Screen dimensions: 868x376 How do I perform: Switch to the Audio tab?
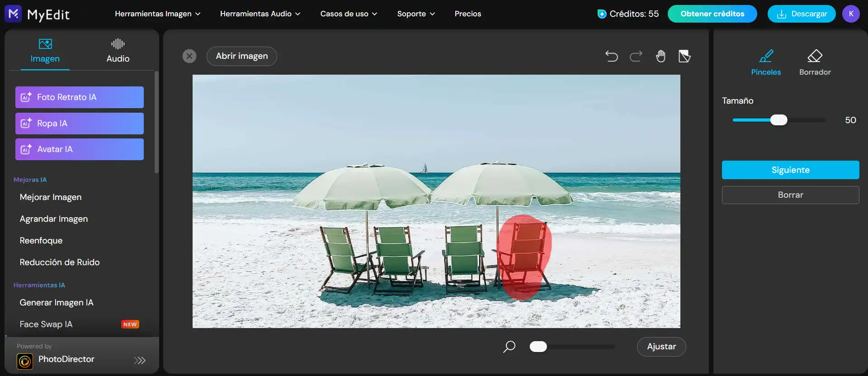pyautogui.click(x=118, y=51)
